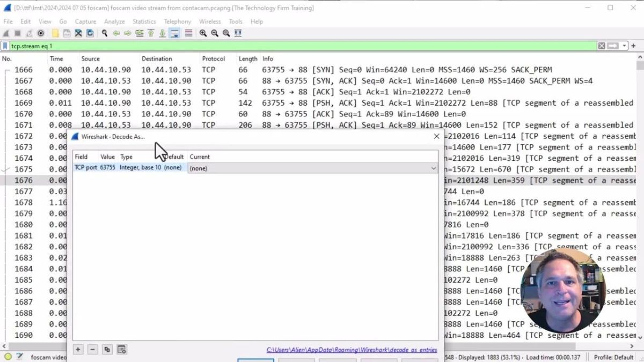Click the tcp.stream eq 1 filter field

tap(303, 46)
